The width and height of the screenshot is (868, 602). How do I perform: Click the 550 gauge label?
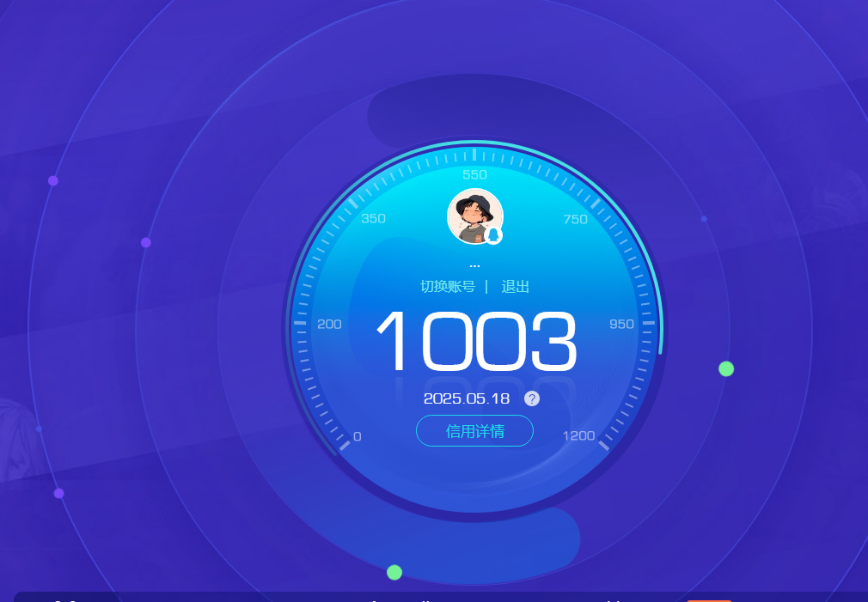[x=475, y=175]
